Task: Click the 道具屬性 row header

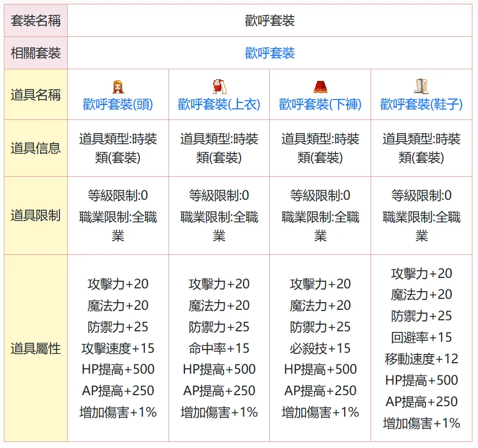Action: pyautogui.click(x=36, y=348)
